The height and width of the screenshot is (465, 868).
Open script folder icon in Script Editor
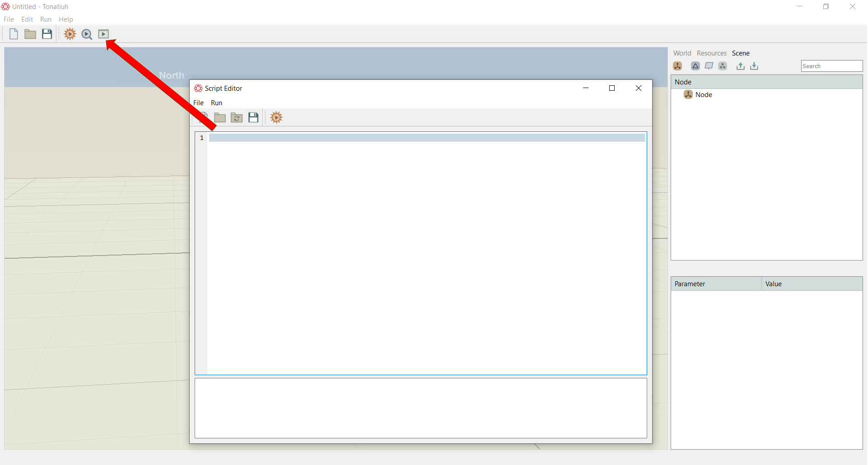tap(220, 118)
